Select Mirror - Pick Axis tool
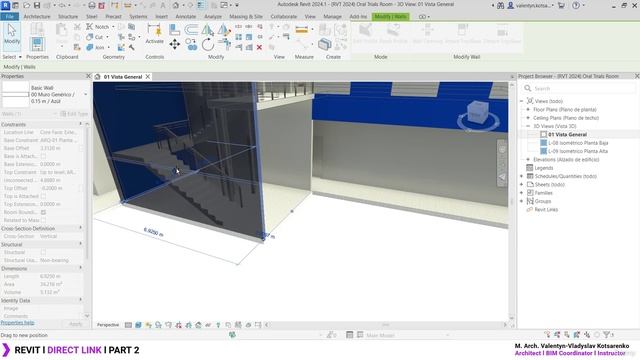 click(207, 30)
